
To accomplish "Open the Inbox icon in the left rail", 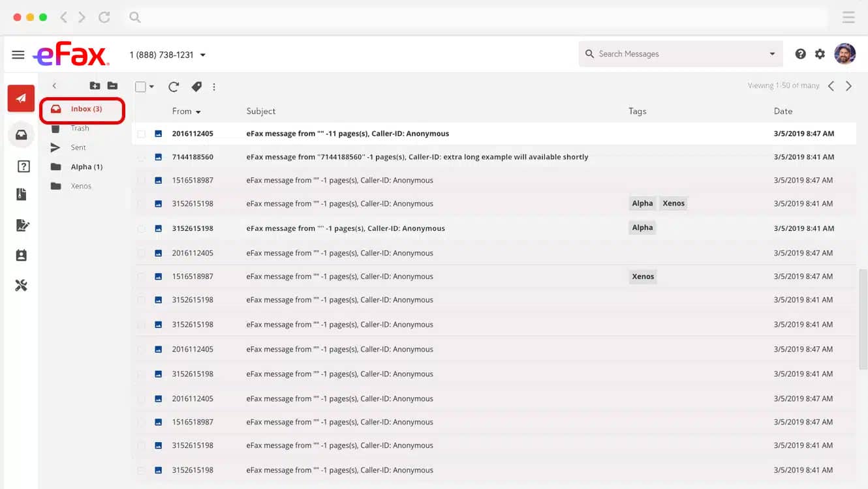I will (x=20, y=134).
